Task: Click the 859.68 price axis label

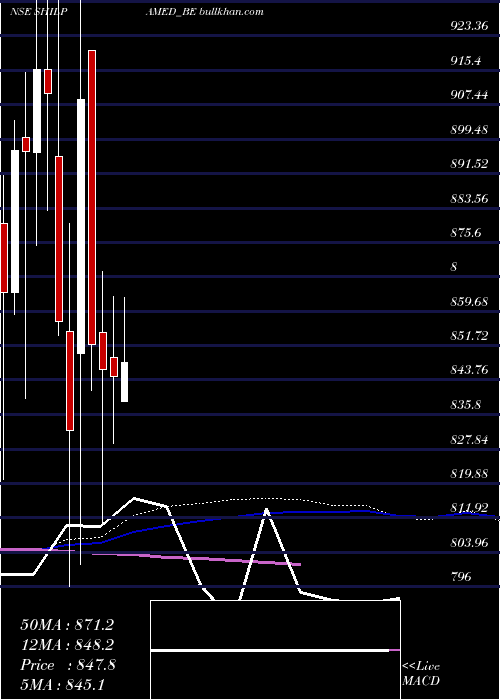Action: click(469, 302)
